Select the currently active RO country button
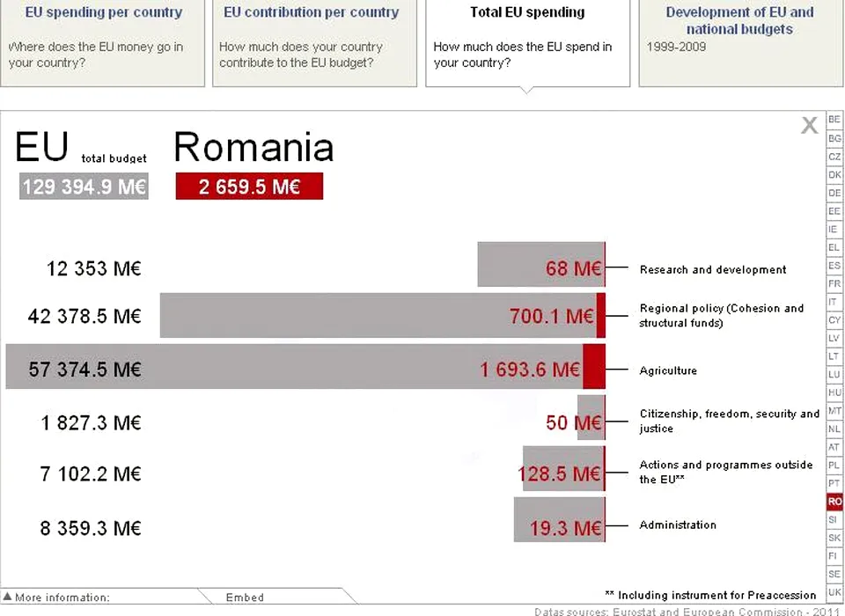Image resolution: width=845 pixels, height=616 pixels. pyautogui.click(x=834, y=502)
